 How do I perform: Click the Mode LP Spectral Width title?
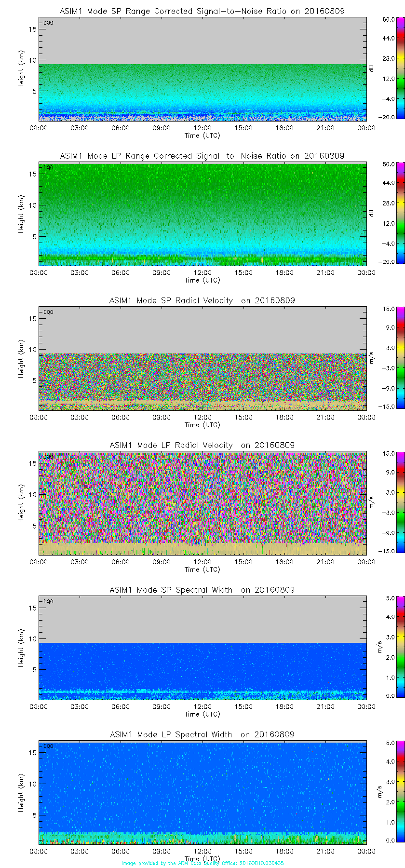click(202, 734)
